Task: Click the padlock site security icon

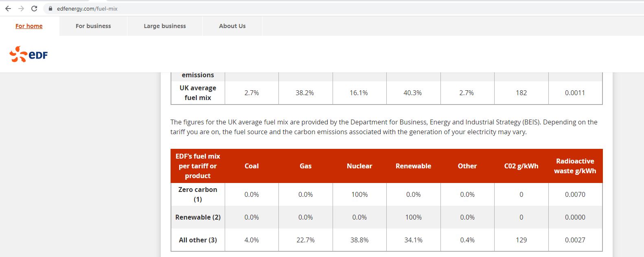Action: 50,9
